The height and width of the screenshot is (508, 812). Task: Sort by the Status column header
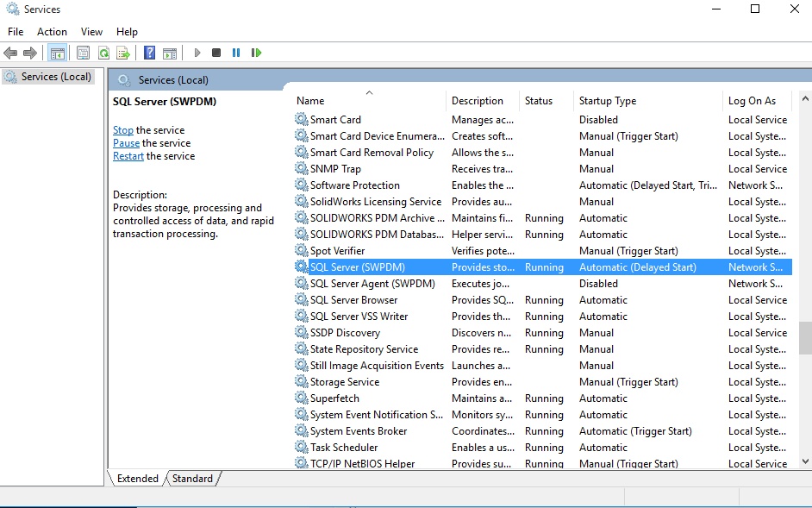point(546,101)
